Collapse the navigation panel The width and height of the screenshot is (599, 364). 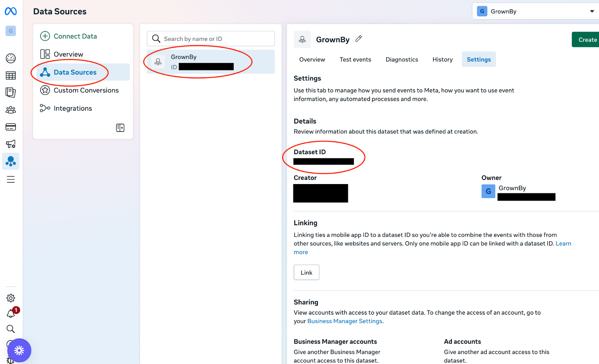tap(120, 128)
